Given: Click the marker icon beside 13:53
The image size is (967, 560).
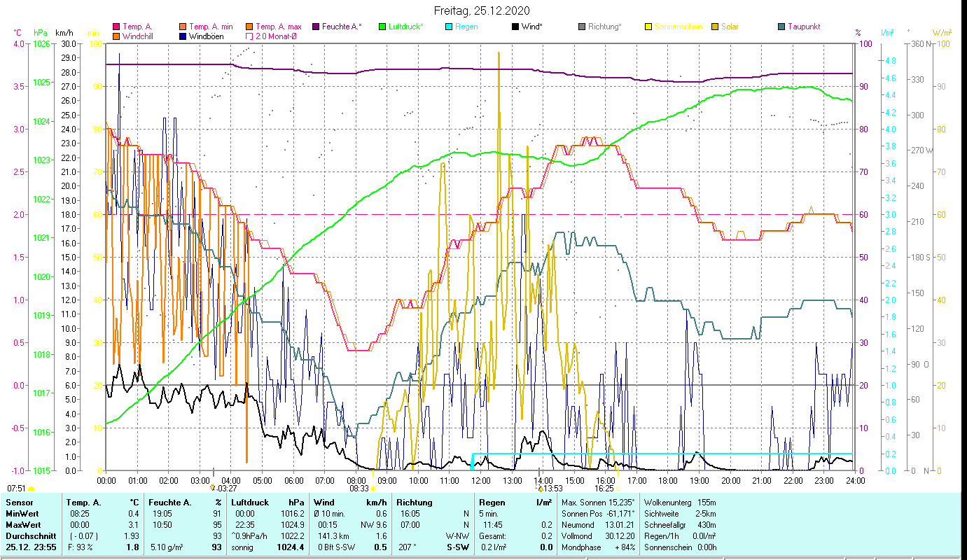Looking at the screenshot, I should 541,489.
